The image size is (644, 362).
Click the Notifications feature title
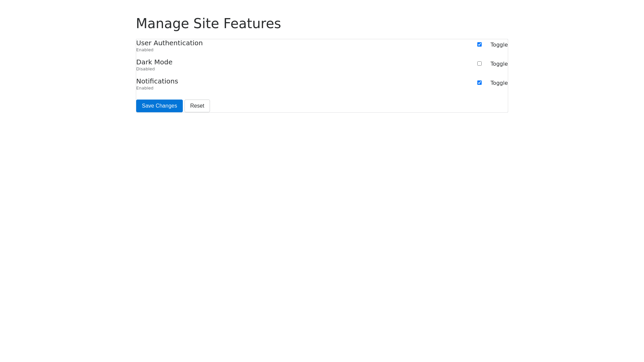point(157,81)
